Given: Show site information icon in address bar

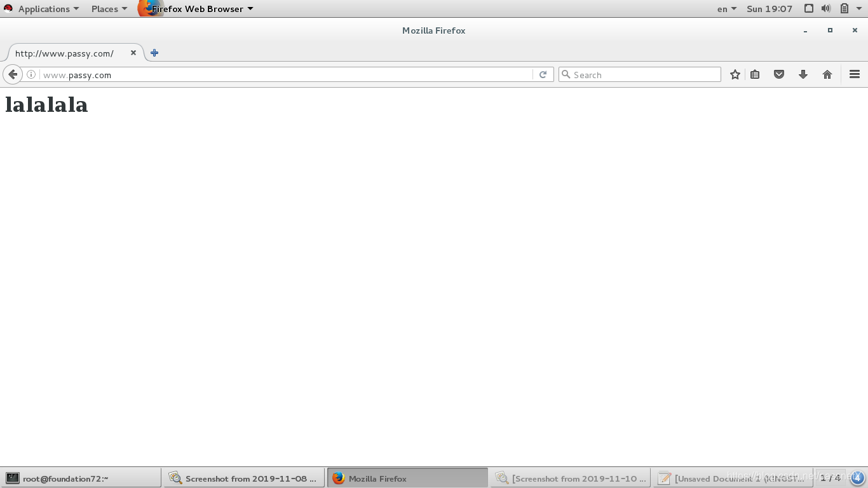Looking at the screenshot, I should [x=31, y=74].
